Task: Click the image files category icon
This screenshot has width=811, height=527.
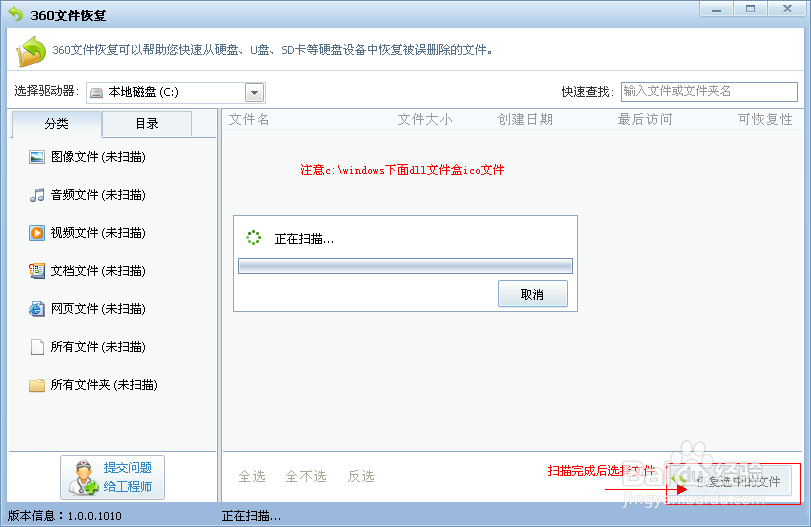Action: pos(37,157)
